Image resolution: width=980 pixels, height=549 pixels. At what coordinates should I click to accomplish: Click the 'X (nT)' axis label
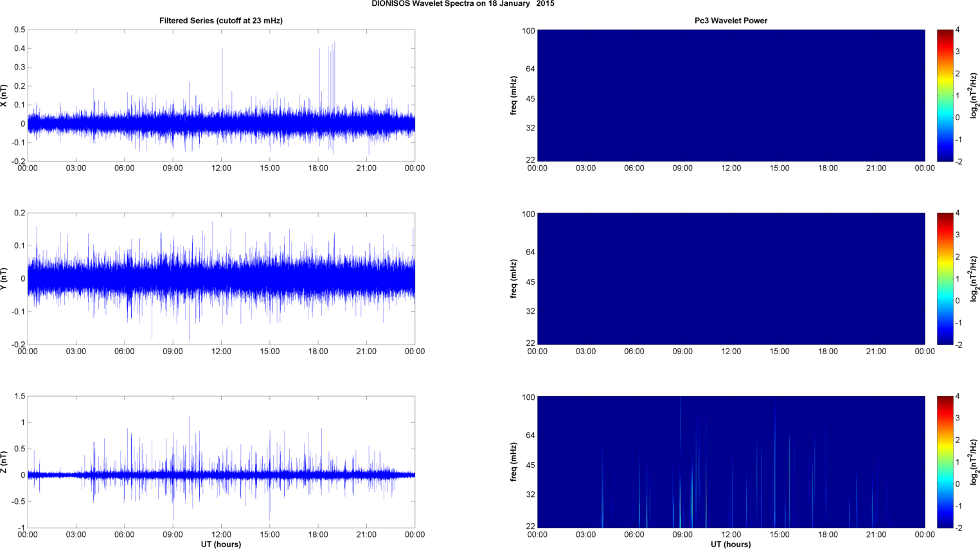coord(4,96)
